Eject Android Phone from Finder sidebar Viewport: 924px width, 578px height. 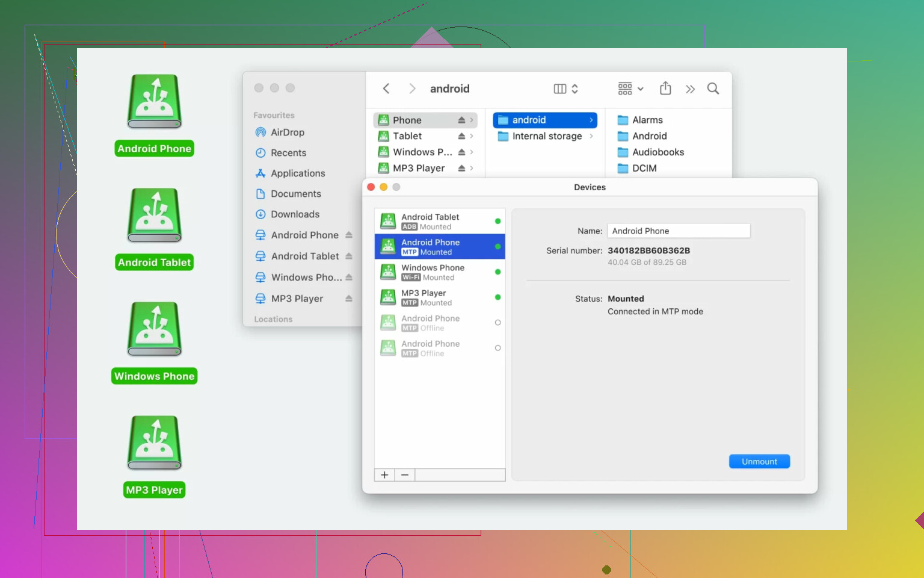pyautogui.click(x=349, y=235)
